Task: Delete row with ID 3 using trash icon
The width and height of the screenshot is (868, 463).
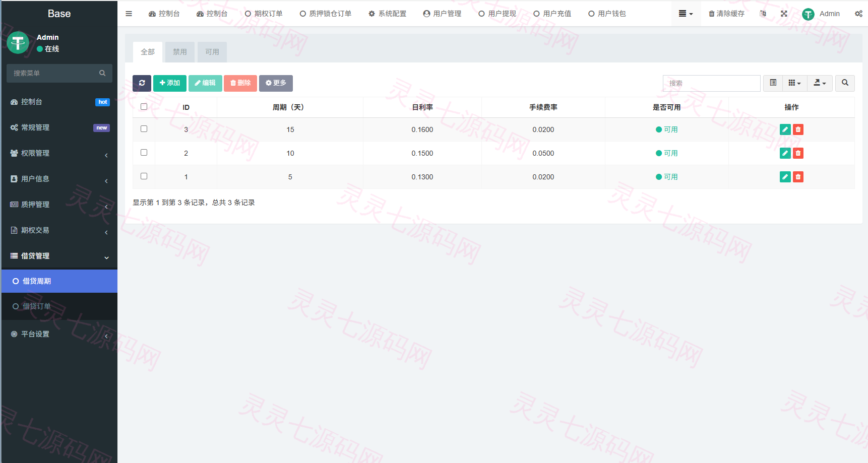Action: pos(798,129)
